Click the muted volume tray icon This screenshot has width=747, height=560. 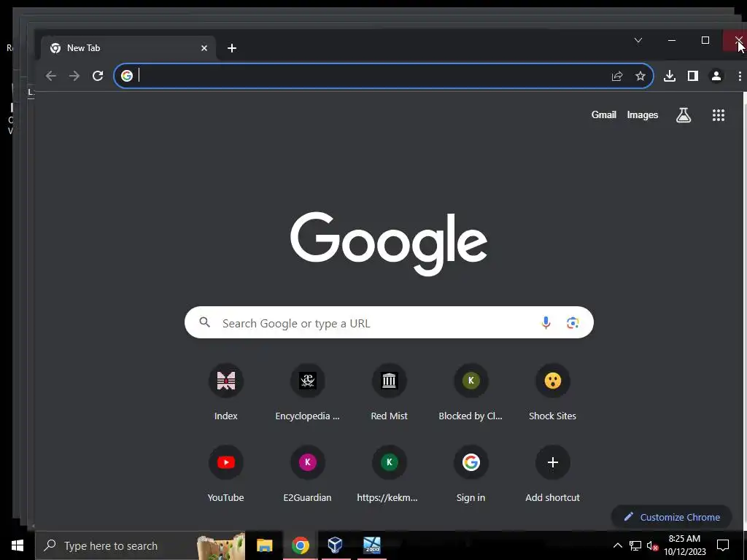(x=653, y=545)
